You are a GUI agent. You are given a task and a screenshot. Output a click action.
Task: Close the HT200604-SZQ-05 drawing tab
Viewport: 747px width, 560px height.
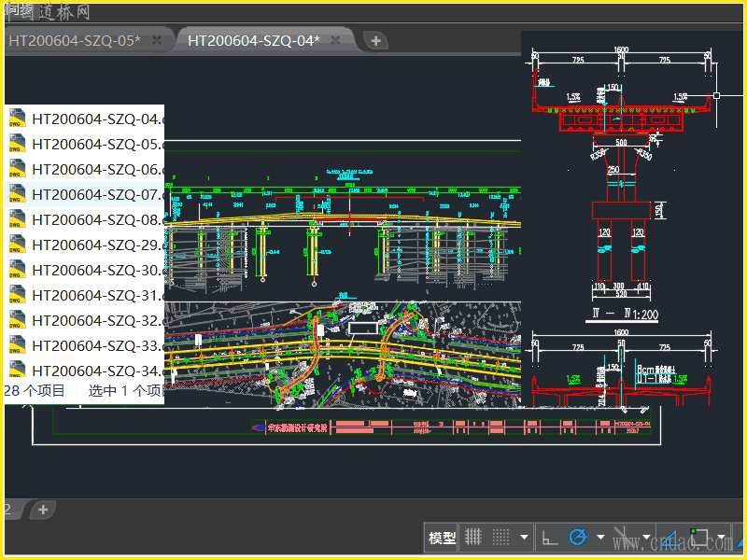coord(157,40)
